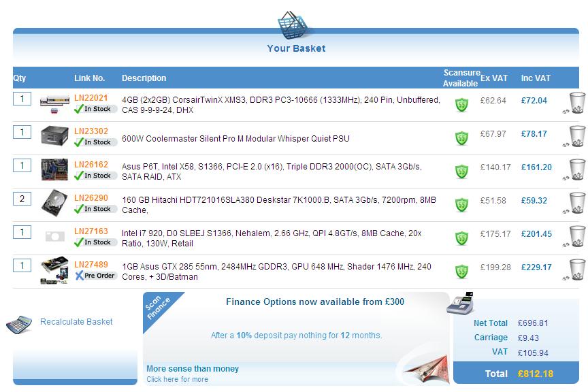Click the shopping basket icon at top
The width and height of the screenshot is (588, 392).
click(x=295, y=24)
